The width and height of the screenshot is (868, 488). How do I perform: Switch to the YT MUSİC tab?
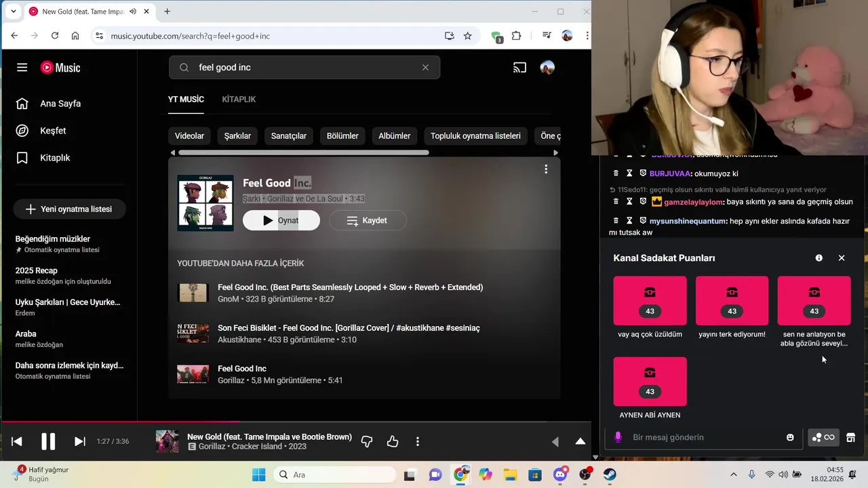[x=186, y=100]
